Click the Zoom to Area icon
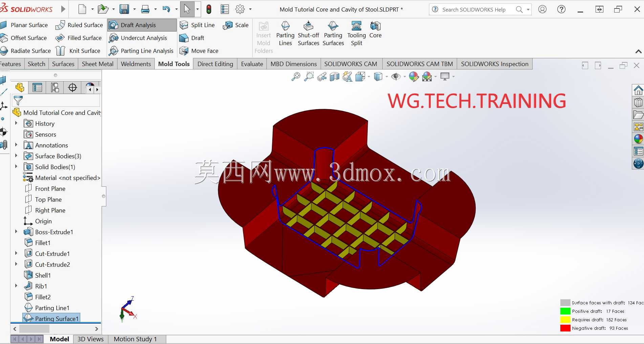Viewport: 644px width, 344px height. click(x=308, y=77)
